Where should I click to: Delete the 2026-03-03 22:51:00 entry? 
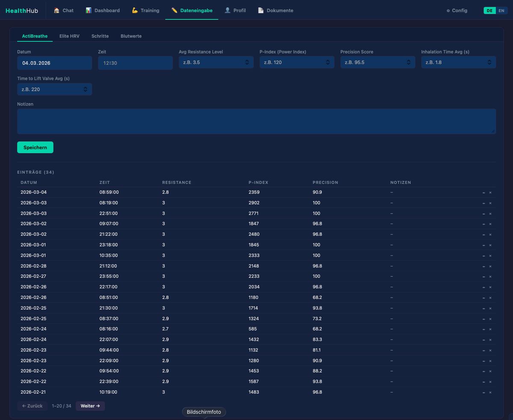[490, 214]
